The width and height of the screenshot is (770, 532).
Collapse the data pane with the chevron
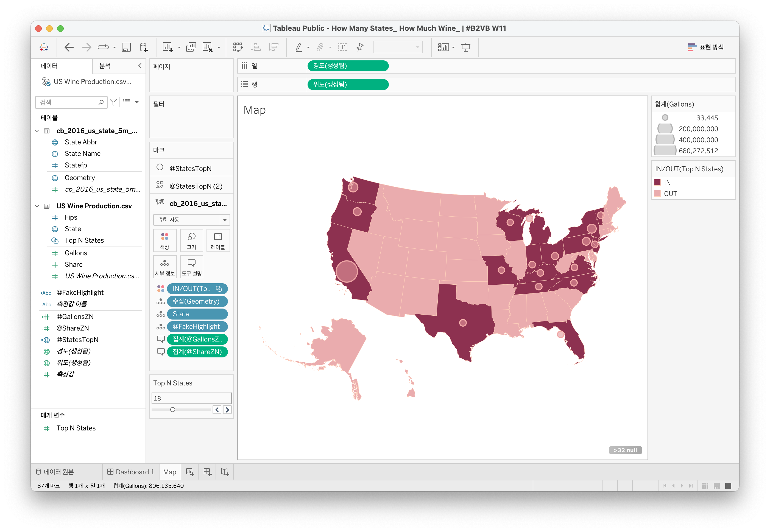click(140, 66)
